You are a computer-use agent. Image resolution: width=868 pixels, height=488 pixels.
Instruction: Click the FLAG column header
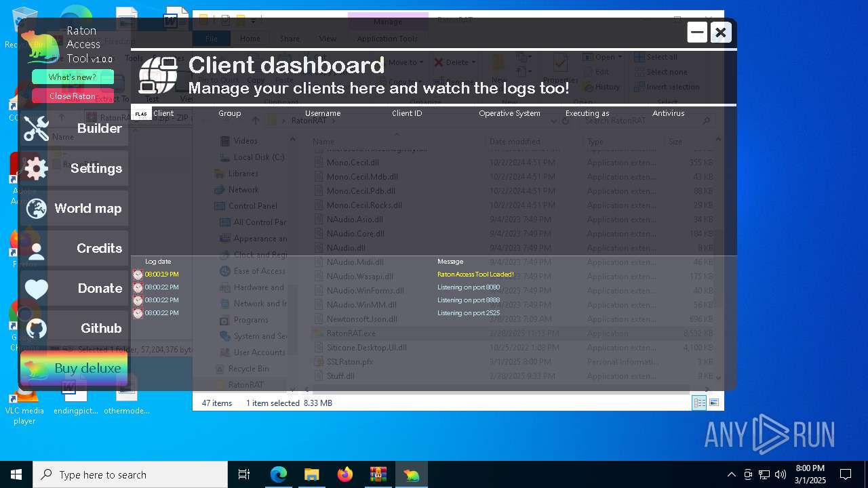point(141,114)
